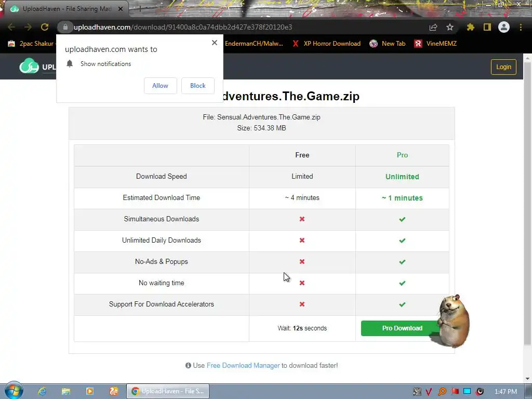
Task: Click the page scrollbar up arrow
Action: pyautogui.click(x=528, y=58)
